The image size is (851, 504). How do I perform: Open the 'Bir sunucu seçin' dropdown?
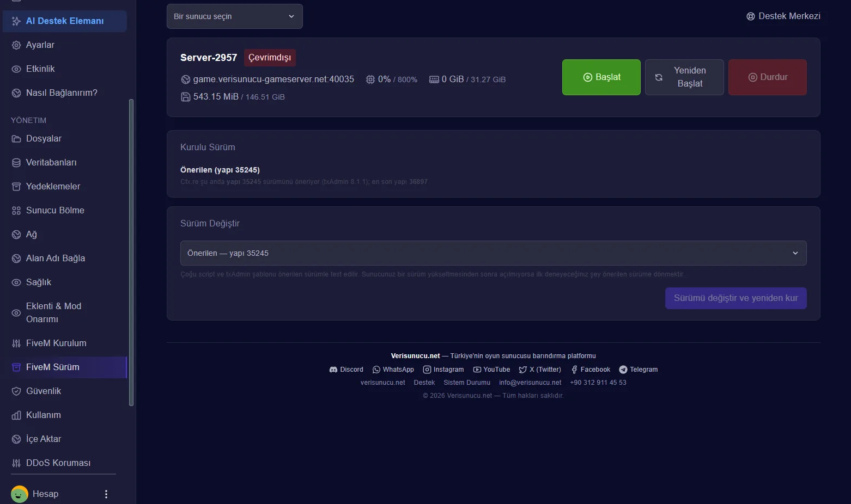(235, 16)
